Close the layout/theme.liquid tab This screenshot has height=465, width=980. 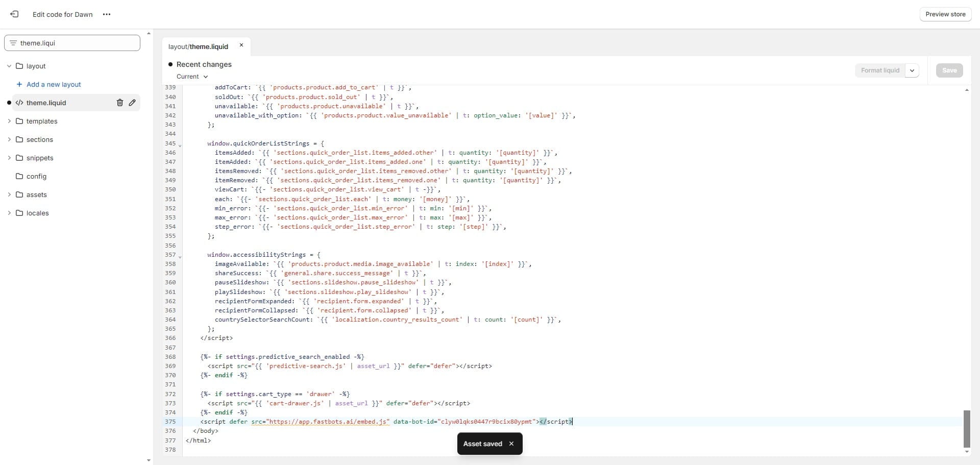pos(241,45)
